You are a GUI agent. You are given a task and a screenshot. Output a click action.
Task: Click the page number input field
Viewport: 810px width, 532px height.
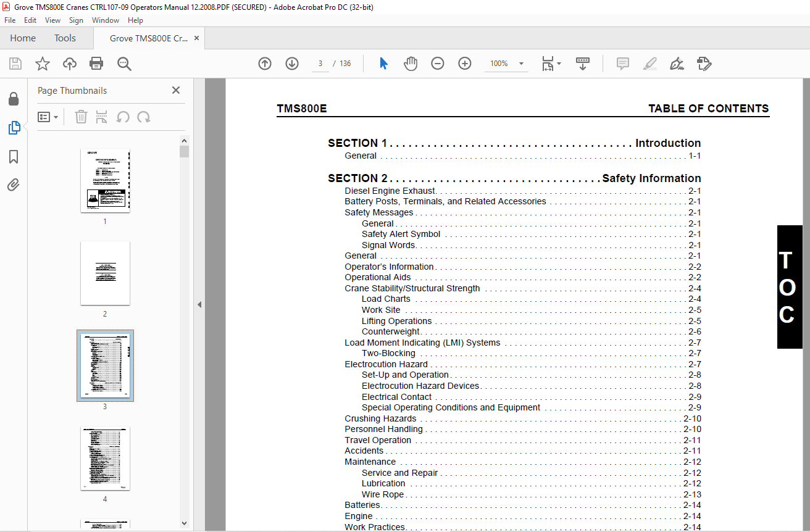point(320,64)
